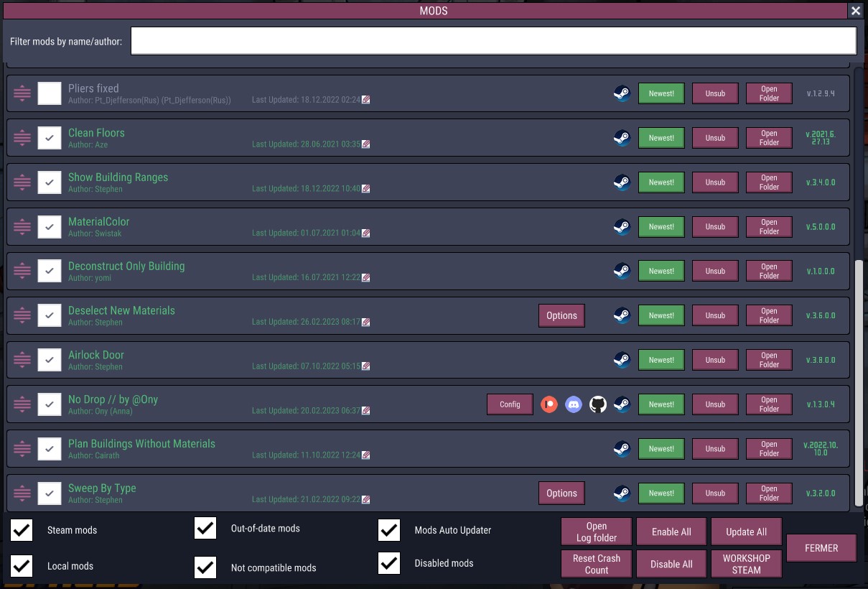Untick the Disabled mods filter
The height and width of the screenshot is (589, 868).
click(x=389, y=563)
